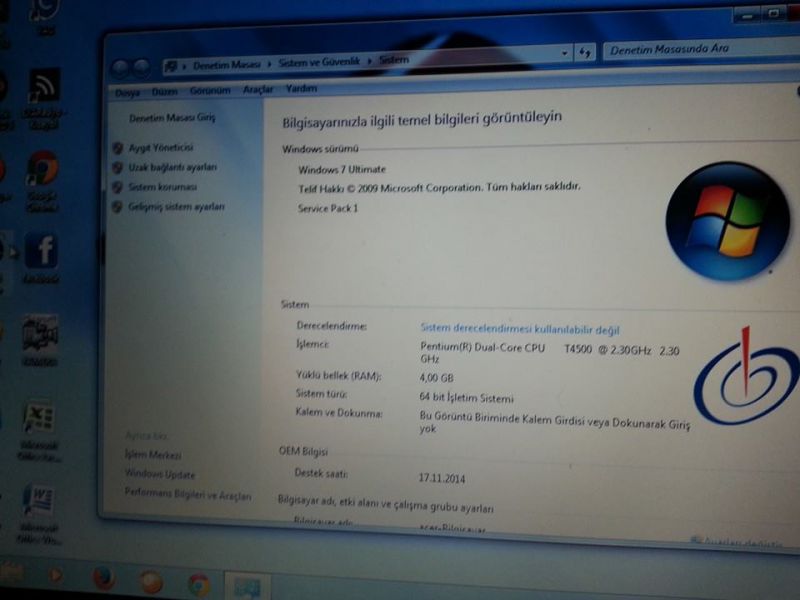
Task: Click Sistem breadcrumb in address bar
Action: [393, 60]
